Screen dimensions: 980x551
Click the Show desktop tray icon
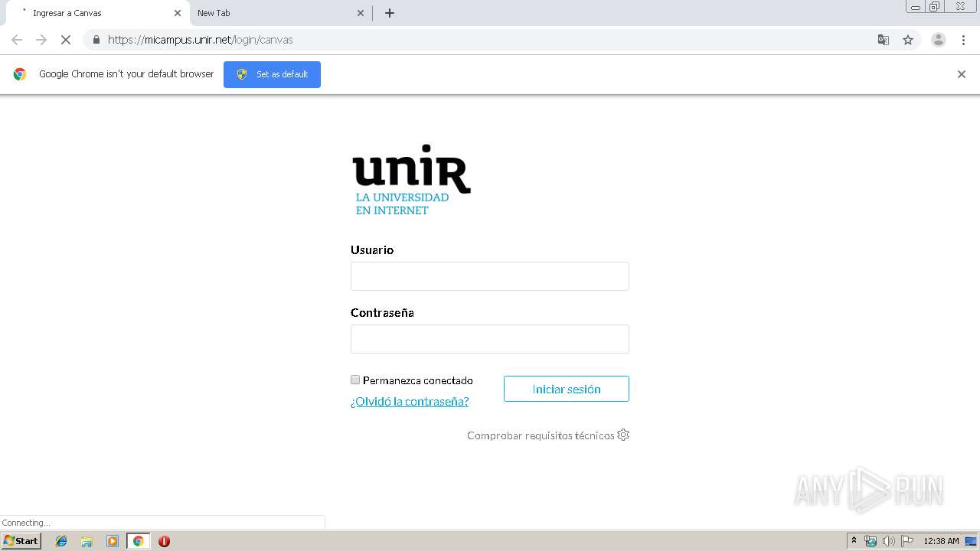[971, 541]
